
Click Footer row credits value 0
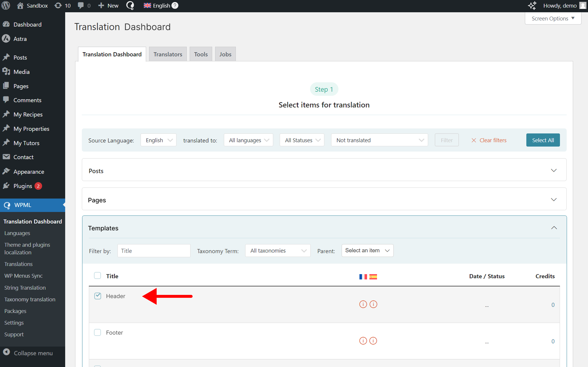click(x=553, y=341)
